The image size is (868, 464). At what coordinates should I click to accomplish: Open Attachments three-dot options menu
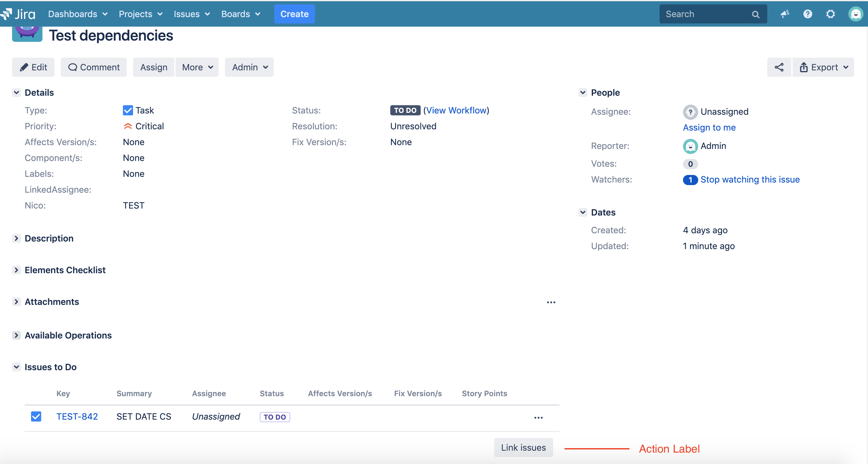(551, 302)
